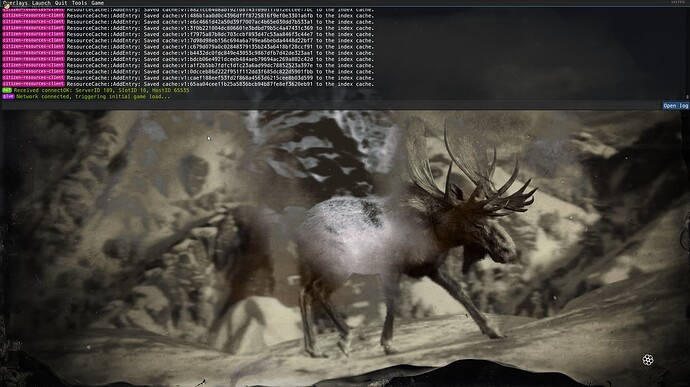Click the small icon beside Overlays

point(6,6)
